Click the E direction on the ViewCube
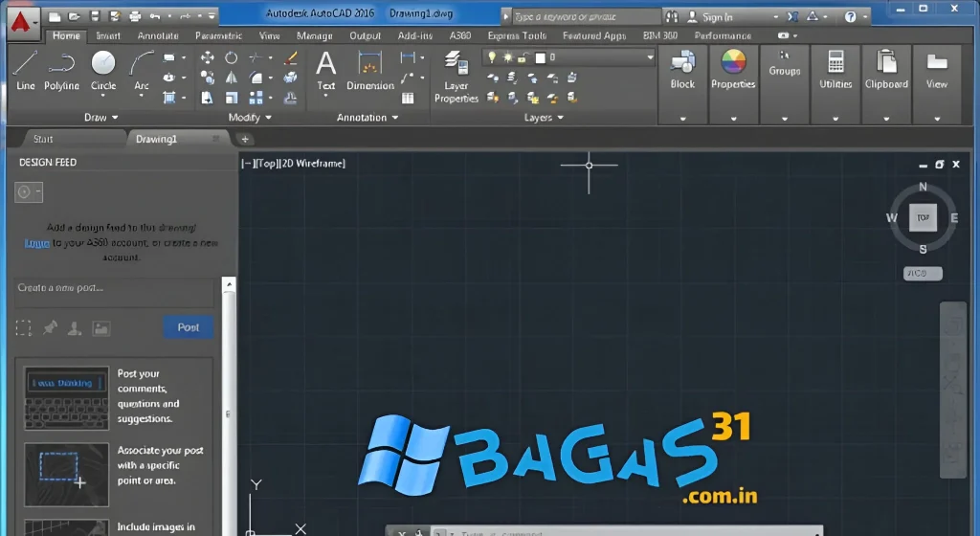The image size is (980, 536). coord(954,218)
